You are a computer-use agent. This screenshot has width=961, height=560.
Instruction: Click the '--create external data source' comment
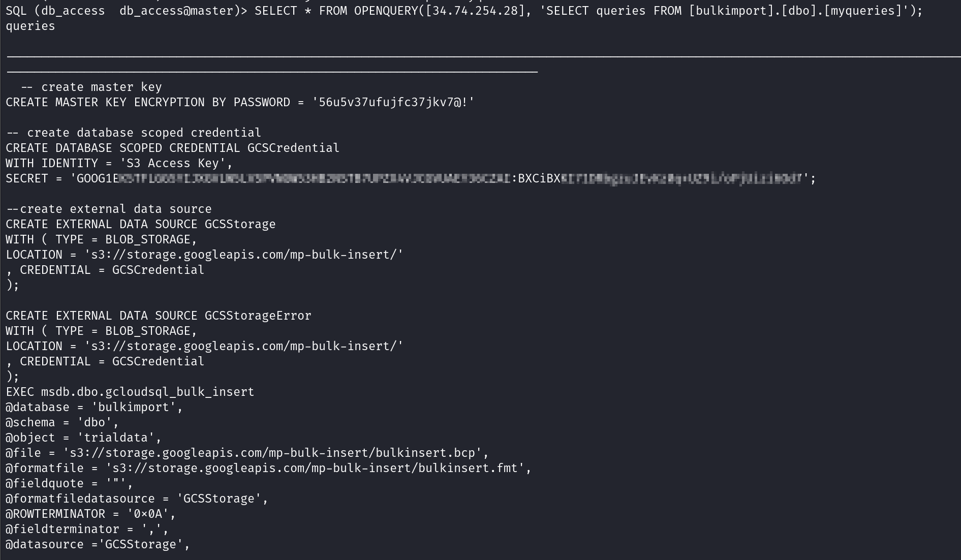(109, 209)
